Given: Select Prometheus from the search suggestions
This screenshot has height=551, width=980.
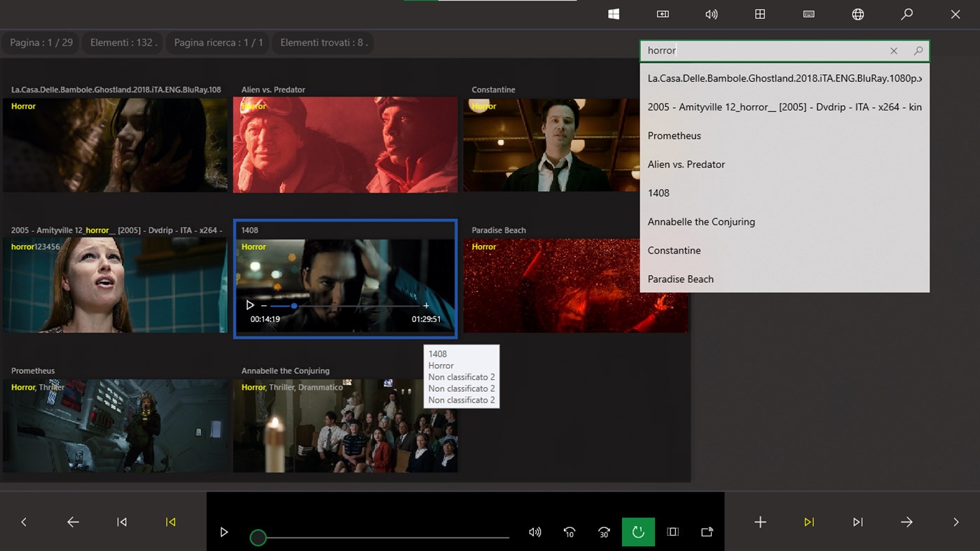Looking at the screenshot, I should click(x=674, y=135).
